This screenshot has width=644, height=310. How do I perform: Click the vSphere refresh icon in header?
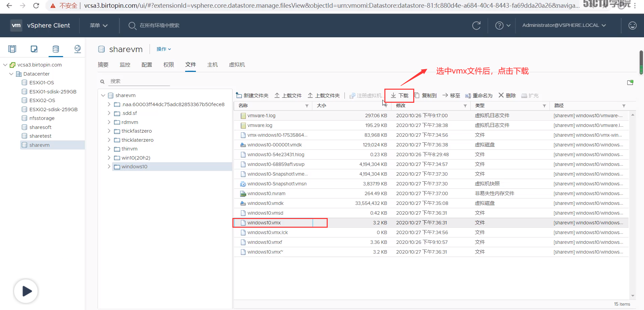point(476,26)
